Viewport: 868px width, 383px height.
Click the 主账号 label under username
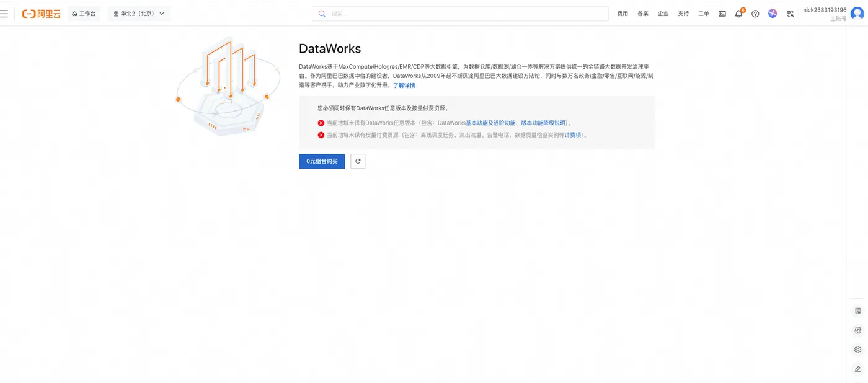click(x=838, y=19)
